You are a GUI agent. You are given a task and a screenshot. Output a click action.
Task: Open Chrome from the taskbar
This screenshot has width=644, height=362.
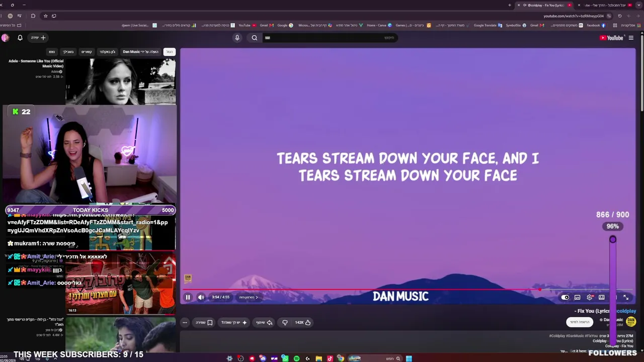(341, 358)
